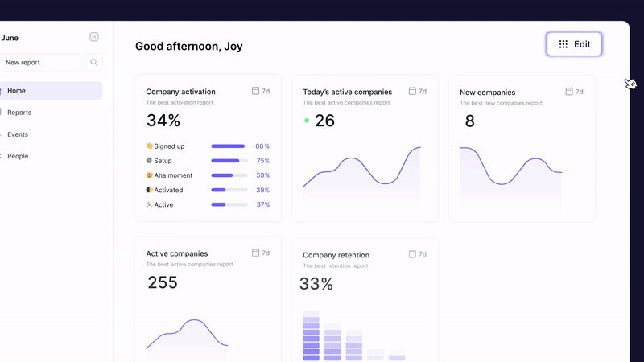Screen dimensions: 644x362
Task: Open the Today's active companies title
Action: click(348, 92)
